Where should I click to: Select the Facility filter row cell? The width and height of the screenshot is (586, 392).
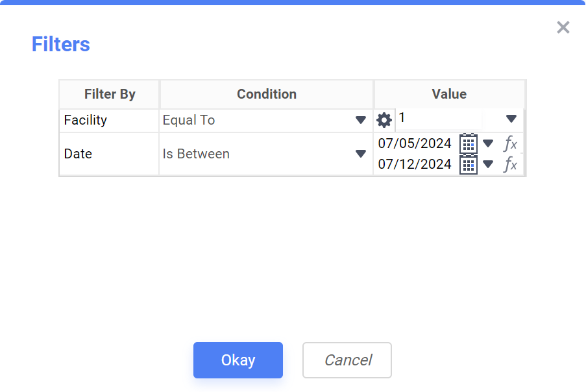(109, 120)
